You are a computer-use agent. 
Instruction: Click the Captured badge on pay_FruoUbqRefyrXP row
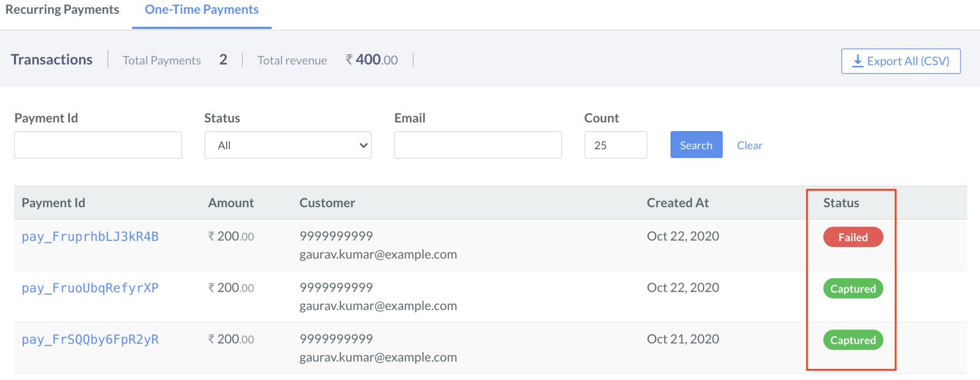pyautogui.click(x=852, y=289)
